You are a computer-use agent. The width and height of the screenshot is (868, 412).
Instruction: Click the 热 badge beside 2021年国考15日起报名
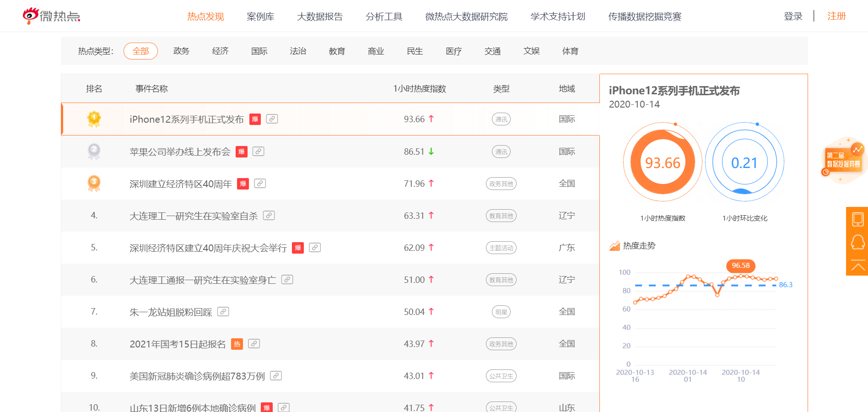point(237,344)
